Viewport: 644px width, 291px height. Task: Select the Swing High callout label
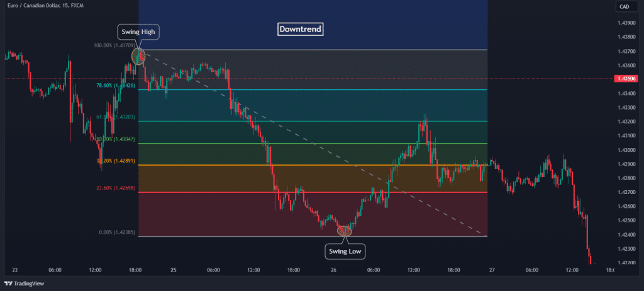tap(138, 32)
